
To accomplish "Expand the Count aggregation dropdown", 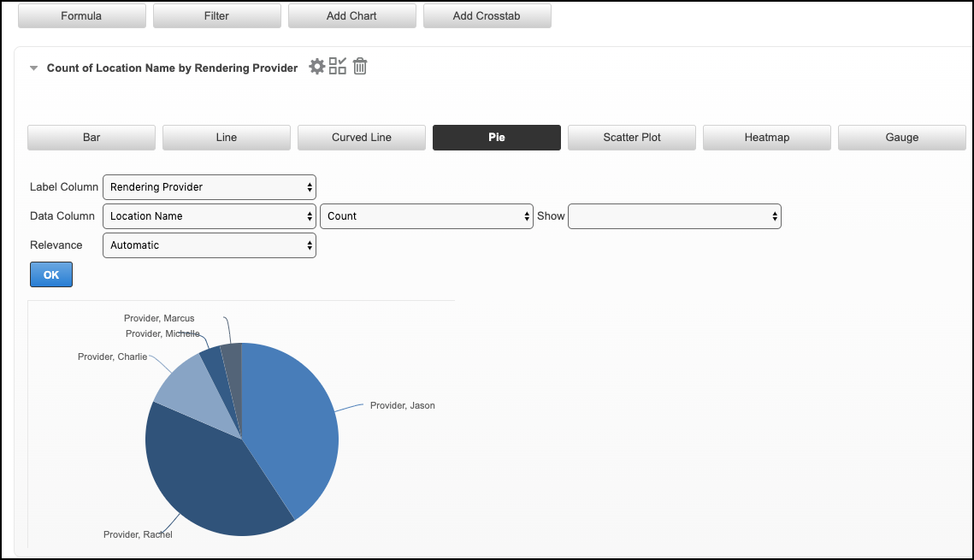I will [426, 216].
